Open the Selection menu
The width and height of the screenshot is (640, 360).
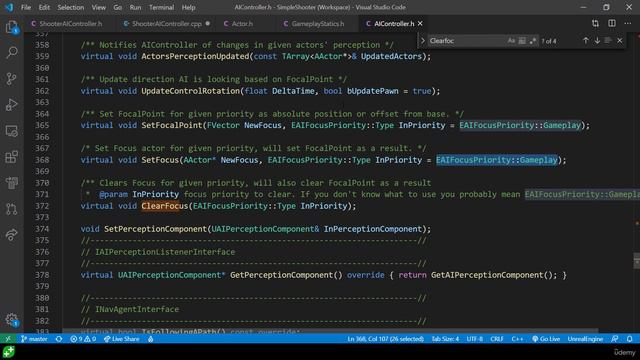[x=71, y=7]
